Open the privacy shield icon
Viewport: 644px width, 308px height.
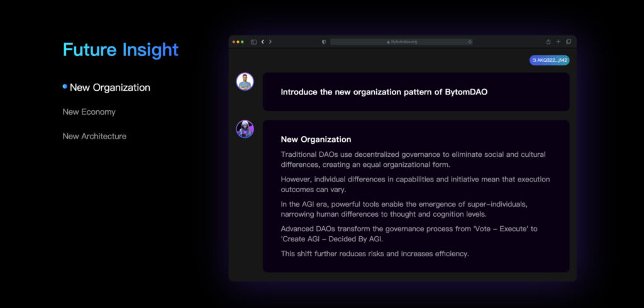[x=324, y=42]
